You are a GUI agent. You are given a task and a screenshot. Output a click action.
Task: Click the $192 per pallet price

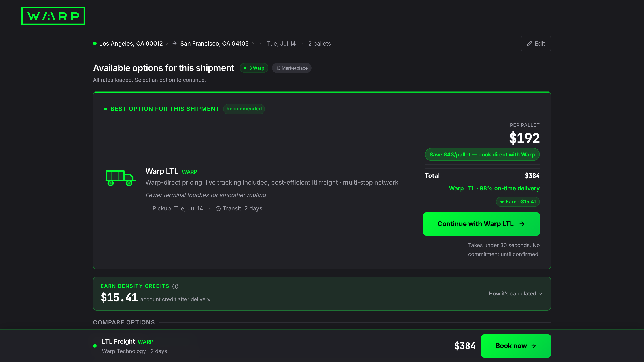pos(525,138)
